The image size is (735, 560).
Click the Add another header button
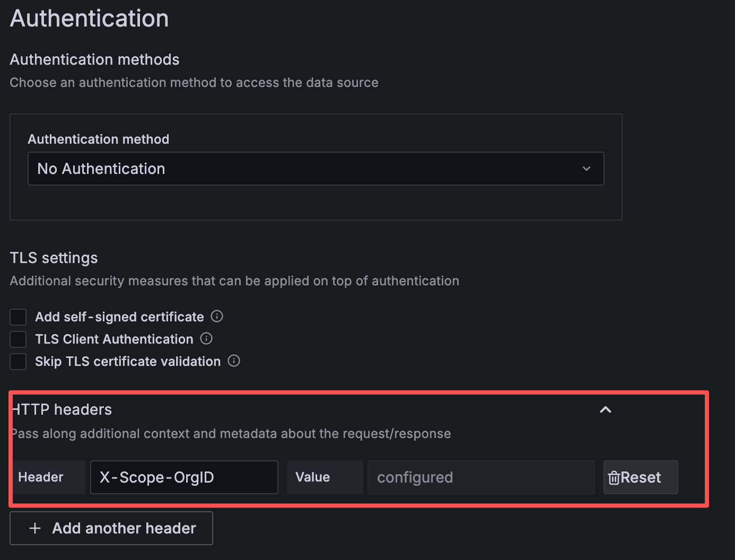coord(111,528)
